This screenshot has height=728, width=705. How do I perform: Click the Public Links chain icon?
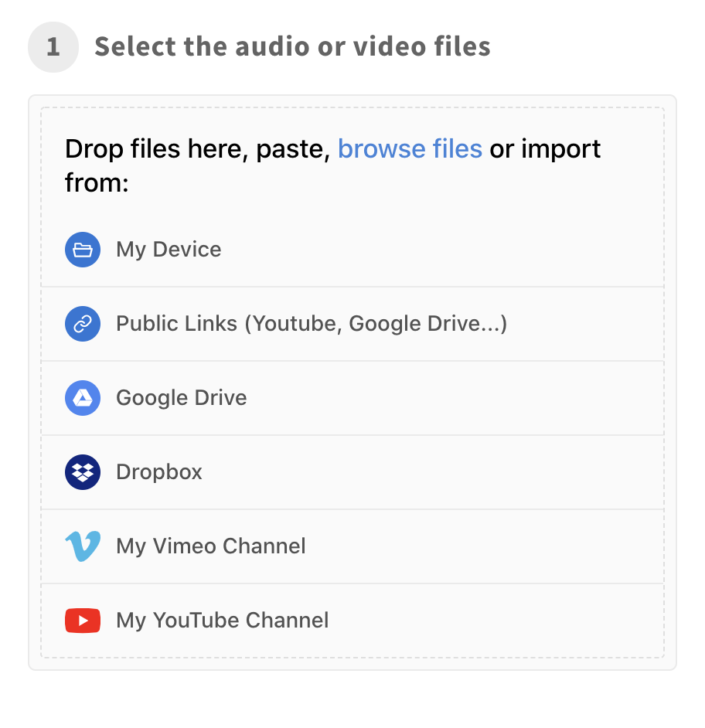point(83,324)
